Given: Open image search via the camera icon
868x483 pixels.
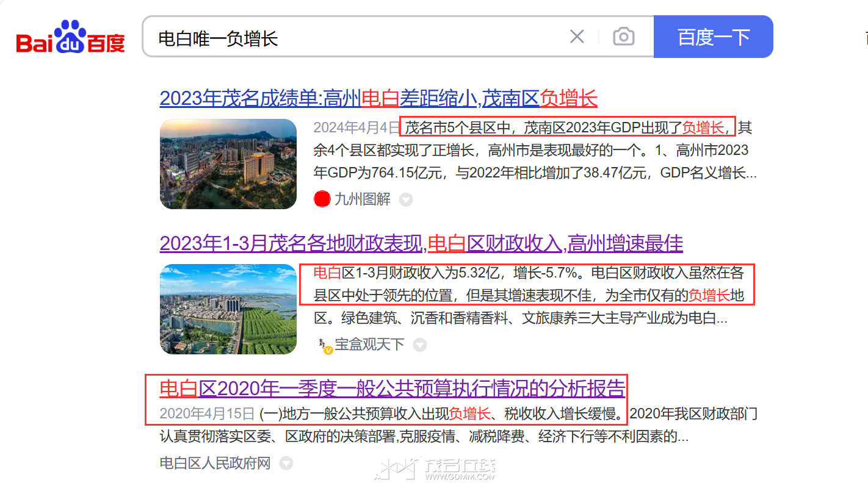Looking at the screenshot, I should pos(623,37).
